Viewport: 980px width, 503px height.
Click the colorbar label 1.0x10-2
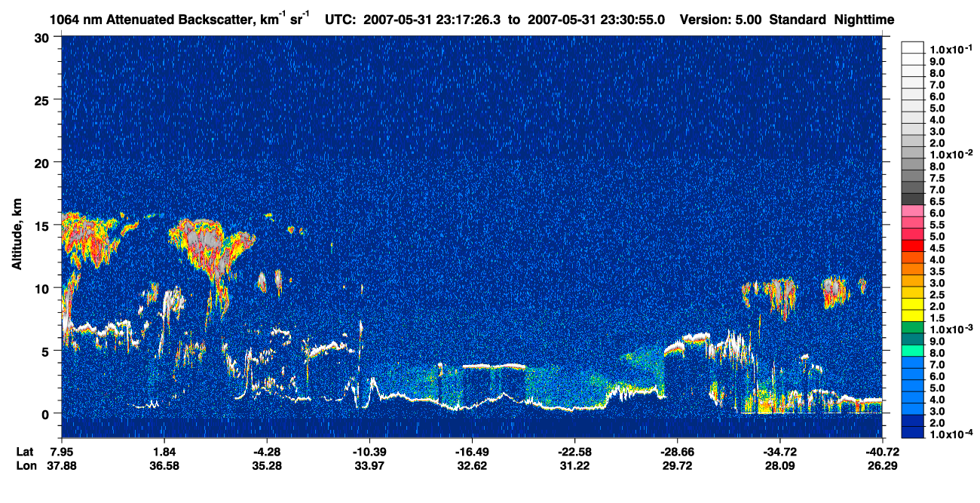[952, 155]
